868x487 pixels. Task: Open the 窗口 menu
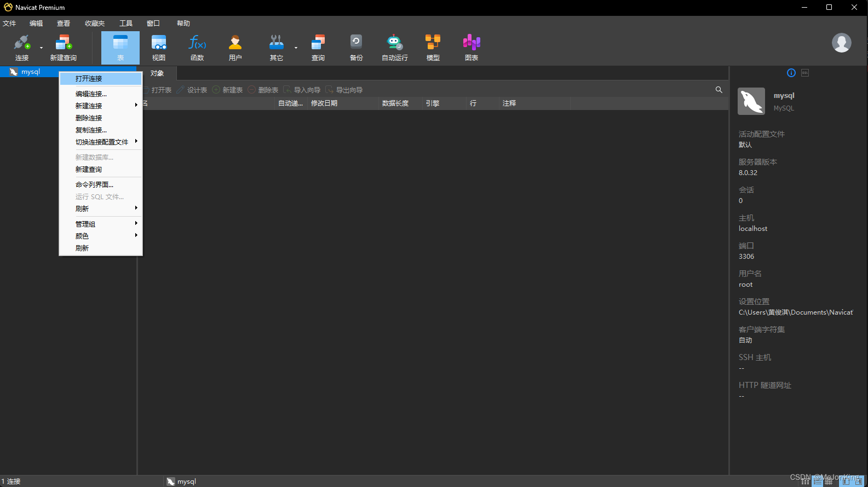click(153, 24)
